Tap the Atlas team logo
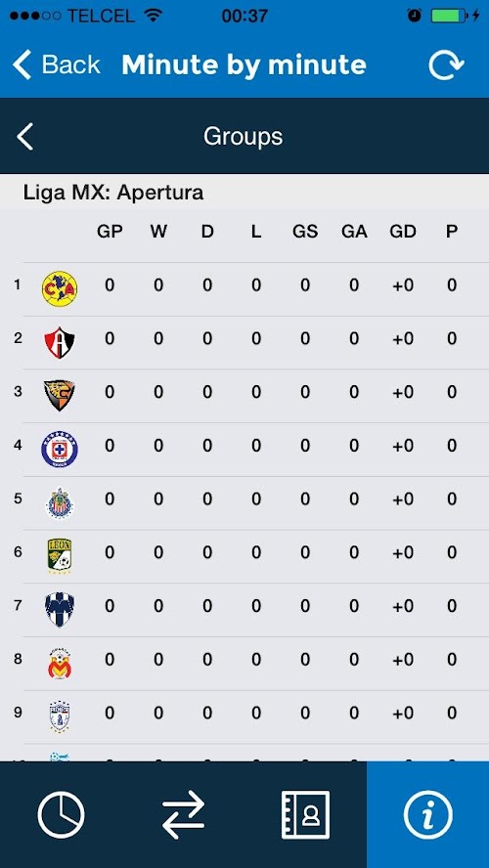 pyautogui.click(x=60, y=342)
